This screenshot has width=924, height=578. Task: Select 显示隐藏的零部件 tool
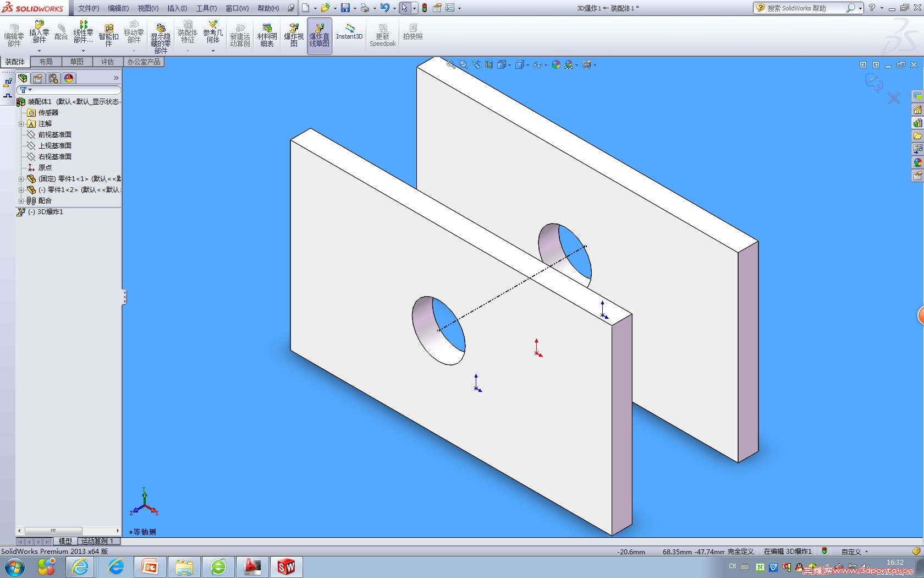click(161, 38)
